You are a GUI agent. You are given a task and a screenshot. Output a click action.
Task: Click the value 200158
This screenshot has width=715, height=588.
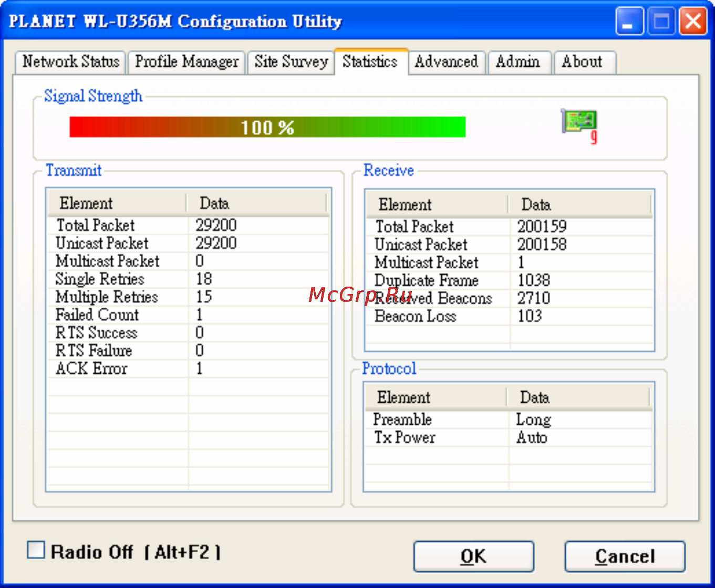[x=542, y=245]
